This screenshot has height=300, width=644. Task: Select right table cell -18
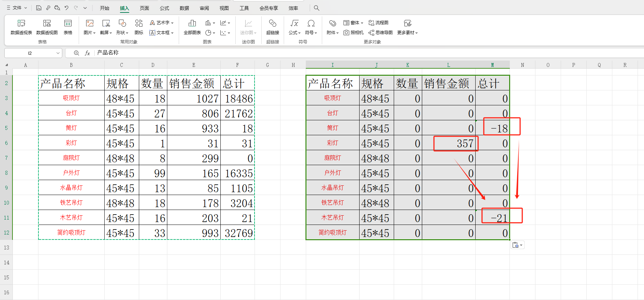click(x=492, y=128)
